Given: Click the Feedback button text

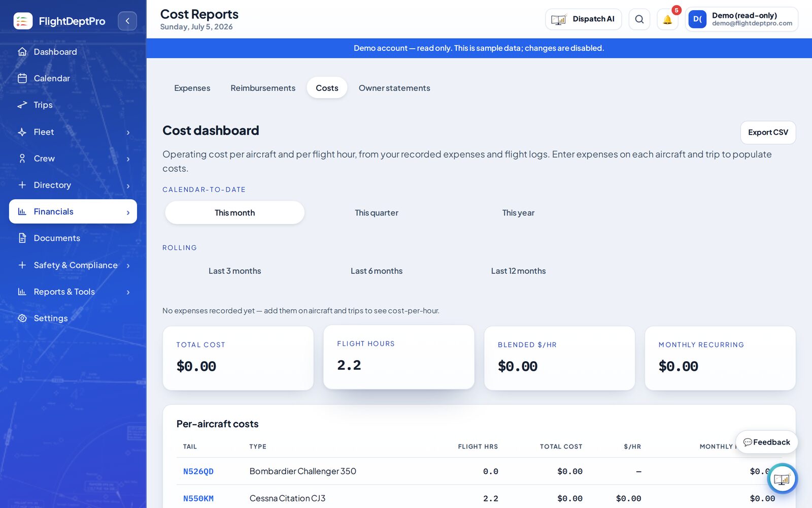Looking at the screenshot, I should coord(771,442).
